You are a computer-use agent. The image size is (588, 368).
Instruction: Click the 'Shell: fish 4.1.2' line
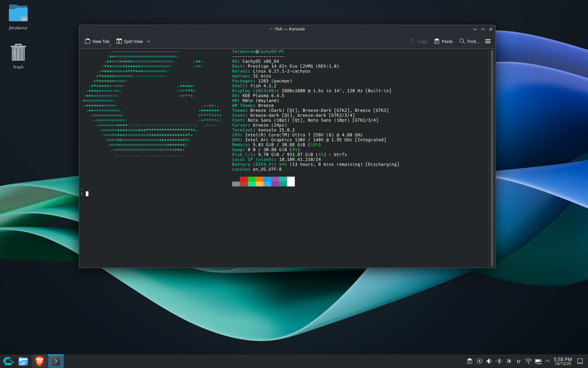pyautogui.click(x=254, y=86)
